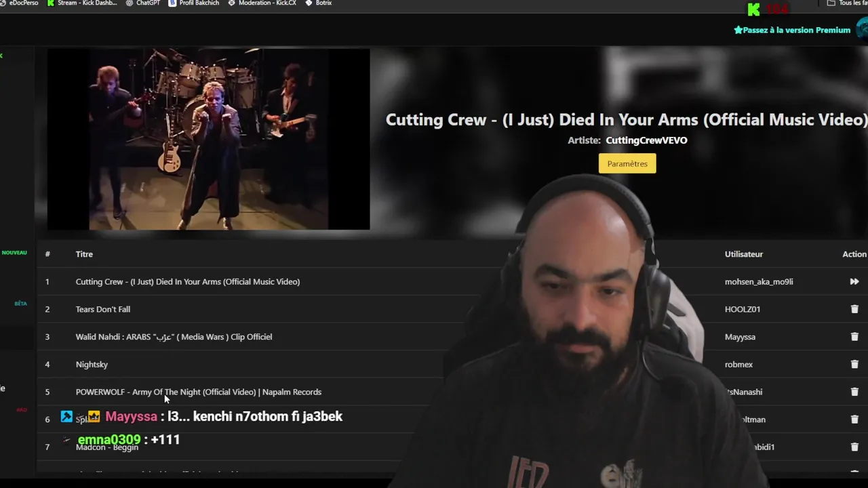Remove Madcon - Beggin with trash icon
868x488 pixels.
pyautogui.click(x=854, y=447)
